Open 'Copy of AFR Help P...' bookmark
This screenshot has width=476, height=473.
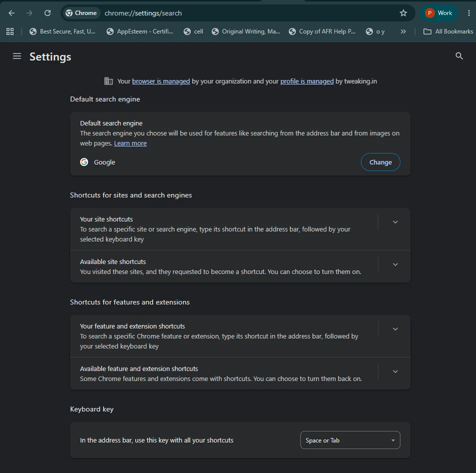322,31
